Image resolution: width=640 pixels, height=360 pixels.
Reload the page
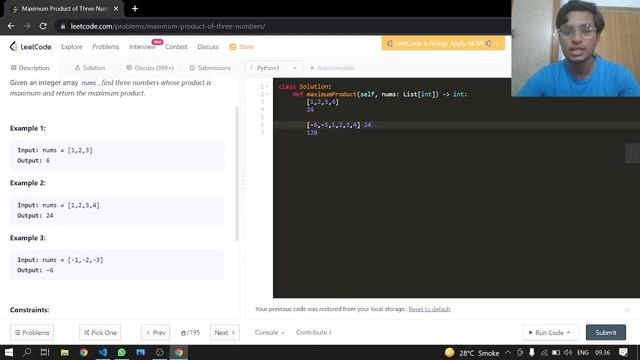43,26
